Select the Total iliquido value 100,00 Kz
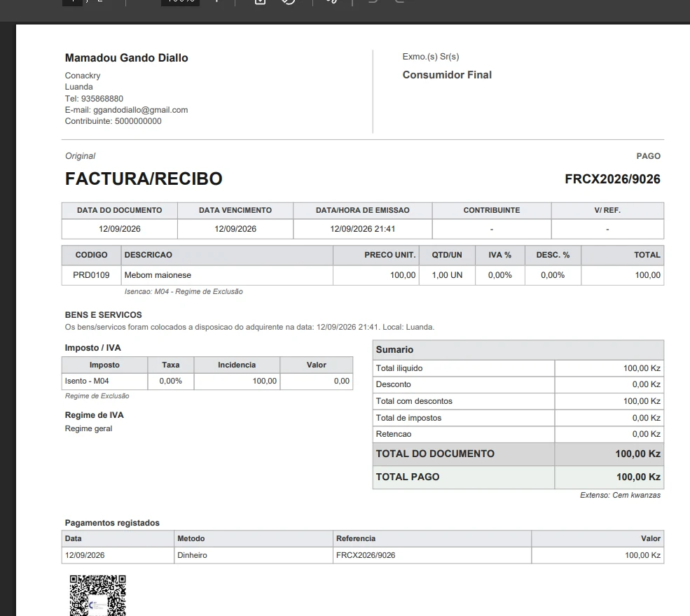This screenshot has height=616, width=690. point(642,368)
